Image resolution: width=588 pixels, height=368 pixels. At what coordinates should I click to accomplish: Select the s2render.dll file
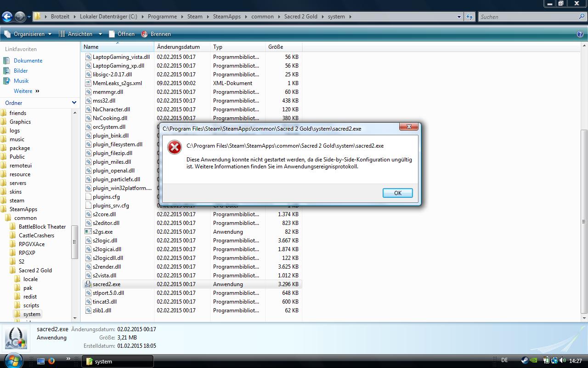[x=107, y=267]
